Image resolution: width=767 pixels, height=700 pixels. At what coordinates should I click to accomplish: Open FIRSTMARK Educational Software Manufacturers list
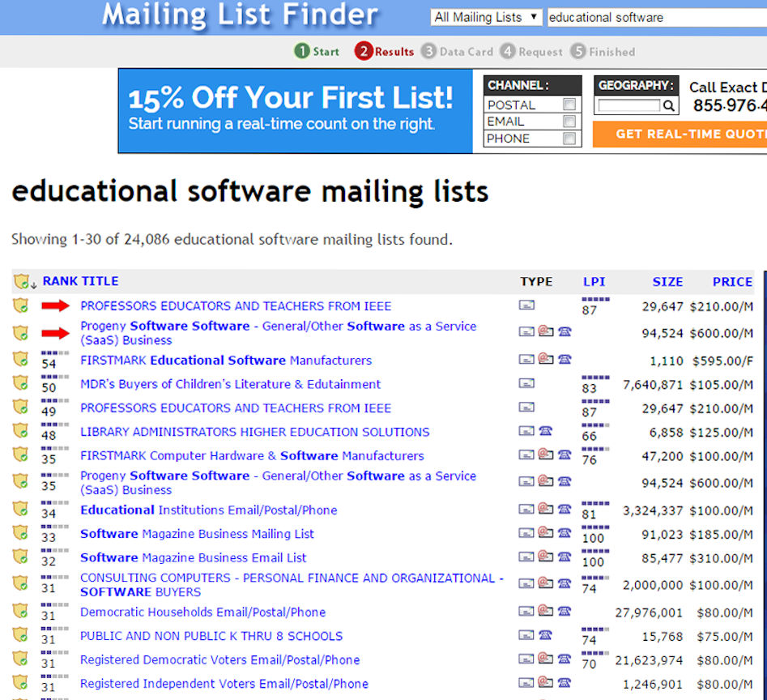point(226,360)
